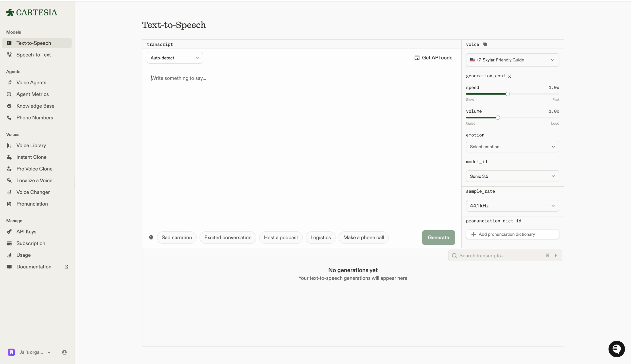Open the Localize a Voice page

click(x=37, y=181)
